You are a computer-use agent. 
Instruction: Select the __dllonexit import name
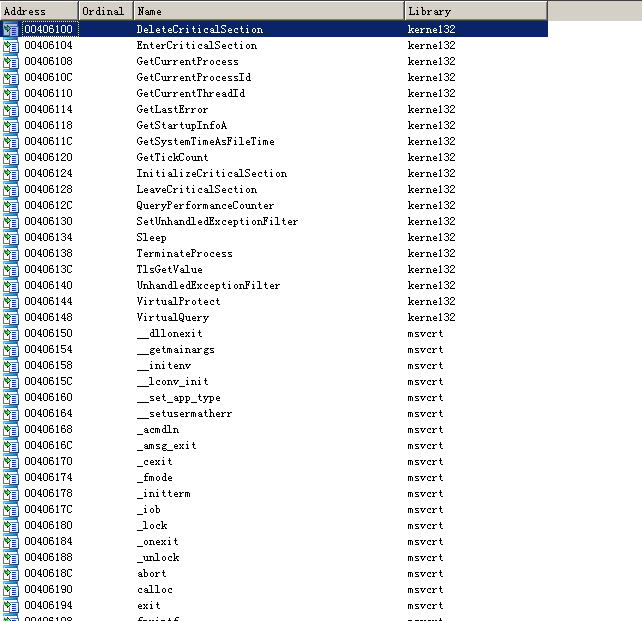tap(170, 334)
